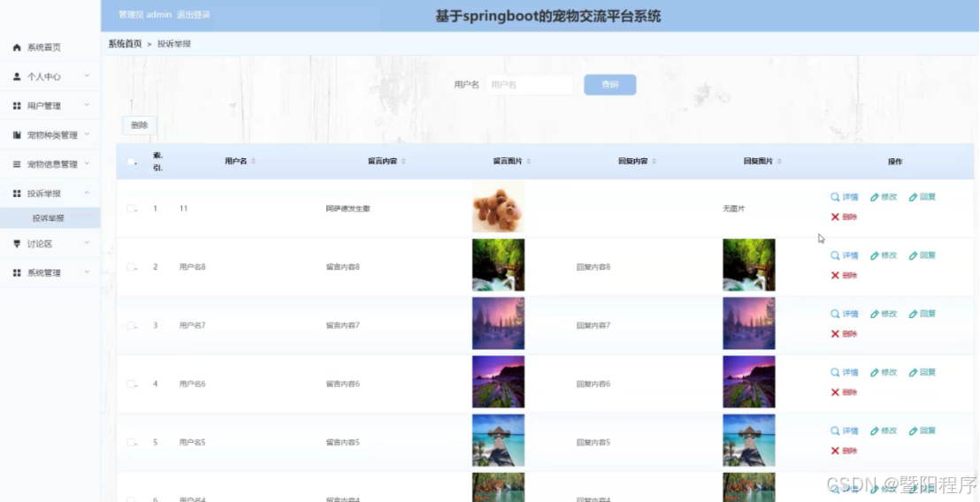Click 删除 for 用户名6 row
The image size is (980, 502).
(844, 392)
